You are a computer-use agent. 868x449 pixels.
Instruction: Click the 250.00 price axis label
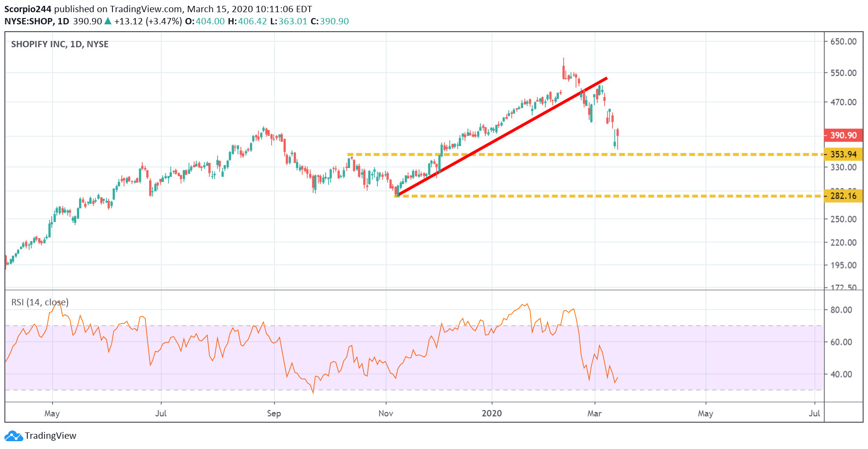844,219
